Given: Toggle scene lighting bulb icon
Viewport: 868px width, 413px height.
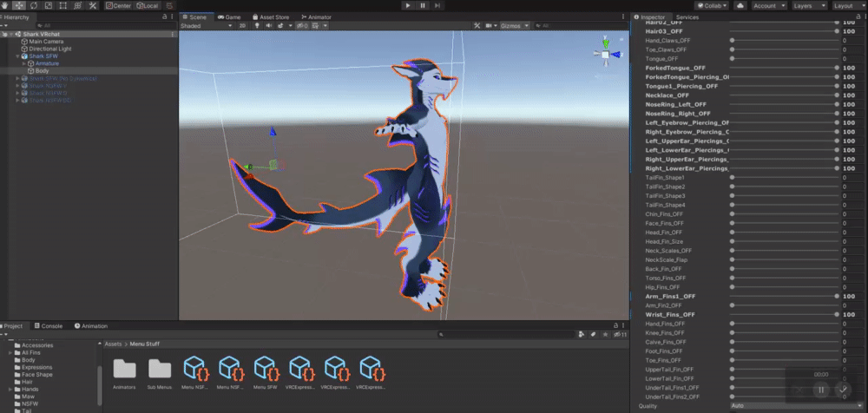Looking at the screenshot, I should [x=257, y=25].
